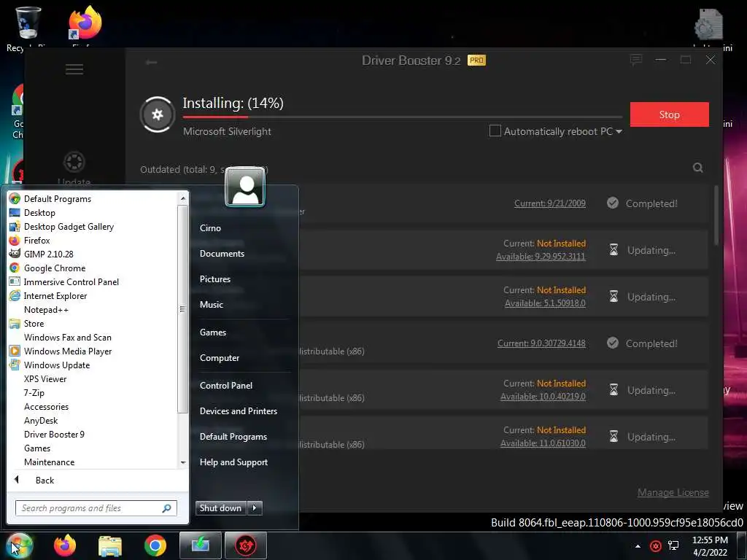This screenshot has height=560, width=747.
Task: Click the back arrow in Driver Booster
Action: (152, 63)
